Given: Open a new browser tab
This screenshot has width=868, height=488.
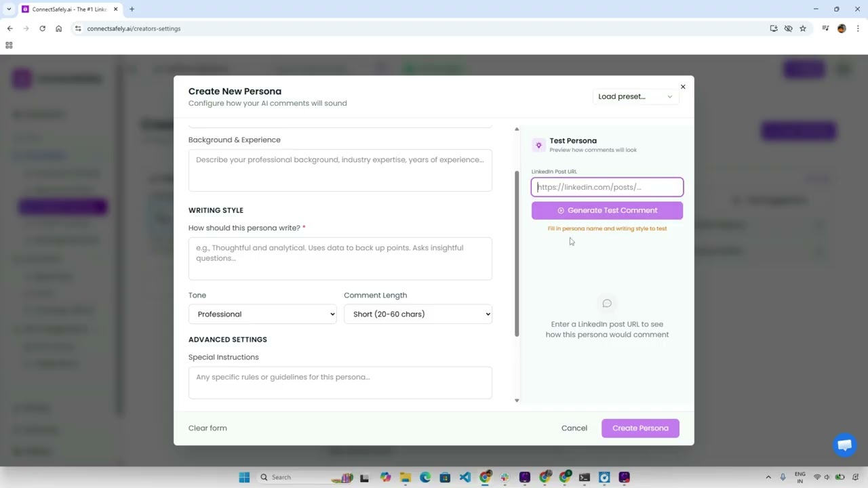Looking at the screenshot, I should coord(132,9).
